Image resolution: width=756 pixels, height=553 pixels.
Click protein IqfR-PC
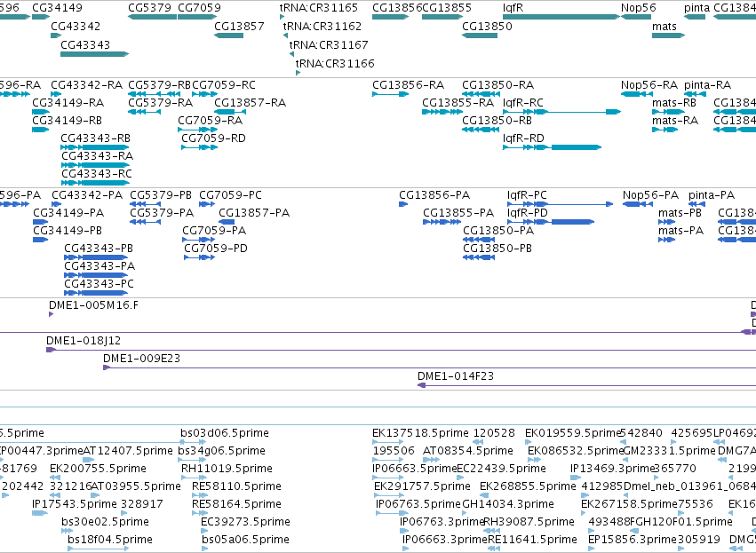(x=561, y=204)
